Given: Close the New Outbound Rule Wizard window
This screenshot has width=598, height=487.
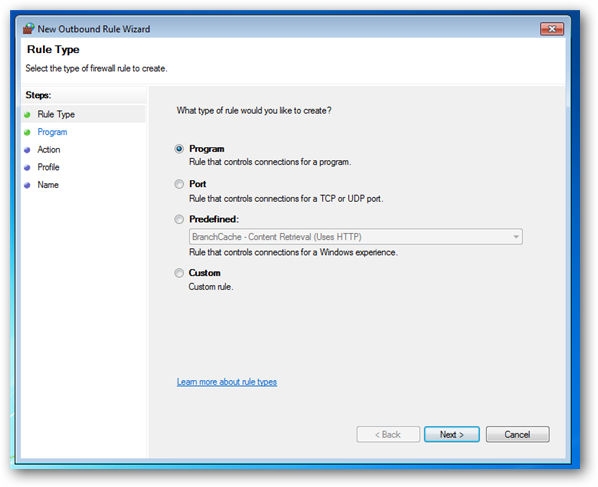Looking at the screenshot, I should click(551, 29).
